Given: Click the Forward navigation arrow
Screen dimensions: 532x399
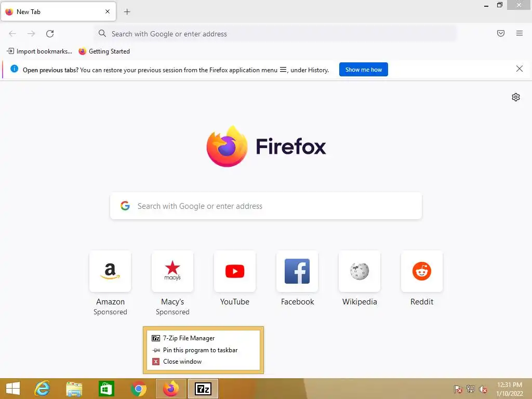Looking at the screenshot, I should pos(31,34).
